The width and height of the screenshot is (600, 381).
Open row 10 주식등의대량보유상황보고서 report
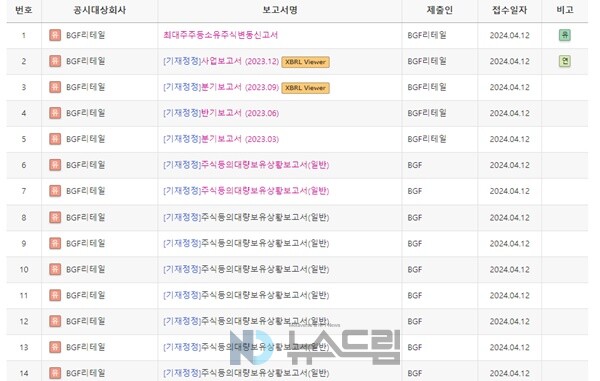pos(246,270)
